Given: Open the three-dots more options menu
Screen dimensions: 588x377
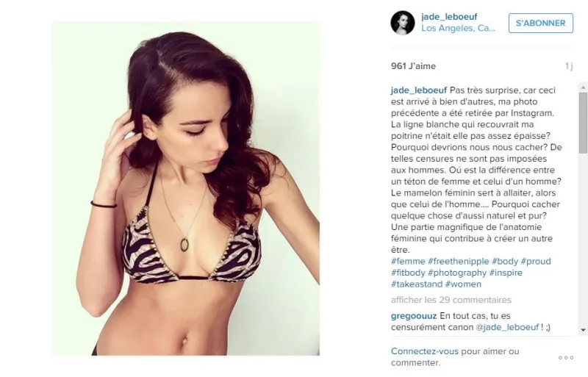Looking at the screenshot, I should coord(566,357).
